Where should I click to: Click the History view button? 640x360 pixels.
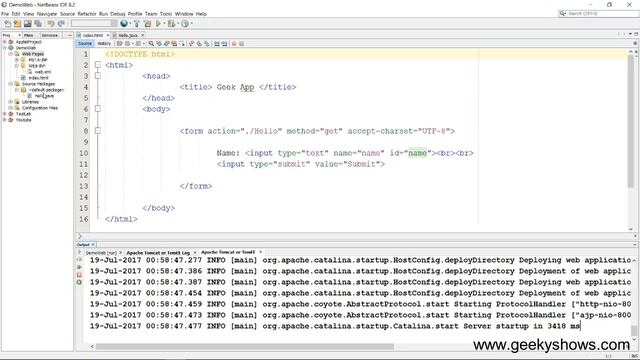[x=104, y=44]
